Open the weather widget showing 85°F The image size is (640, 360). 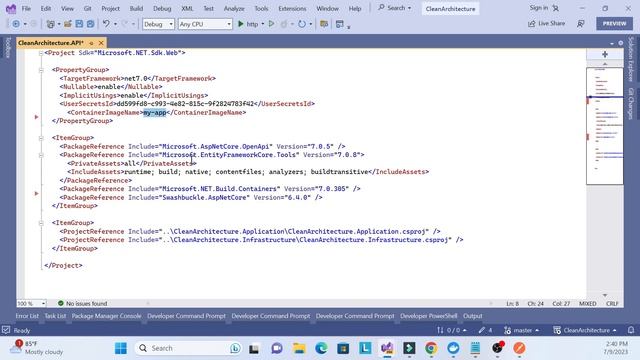tap(37, 348)
